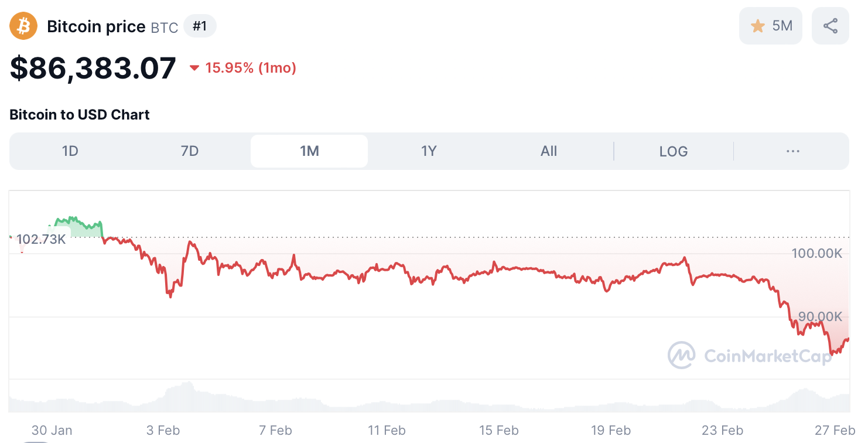Click the #1 rank badge
Image resolution: width=868 pixels, height=443 pixels.
pos(200,26)
